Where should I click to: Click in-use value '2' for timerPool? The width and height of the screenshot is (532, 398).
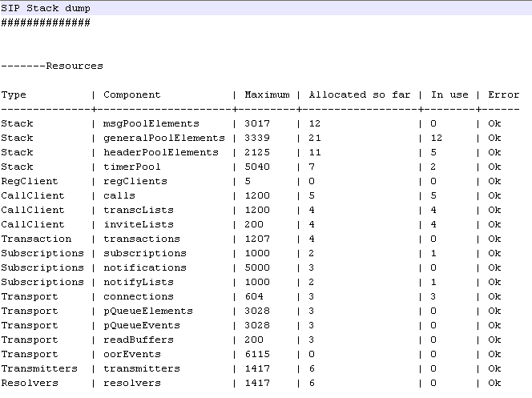433,167
